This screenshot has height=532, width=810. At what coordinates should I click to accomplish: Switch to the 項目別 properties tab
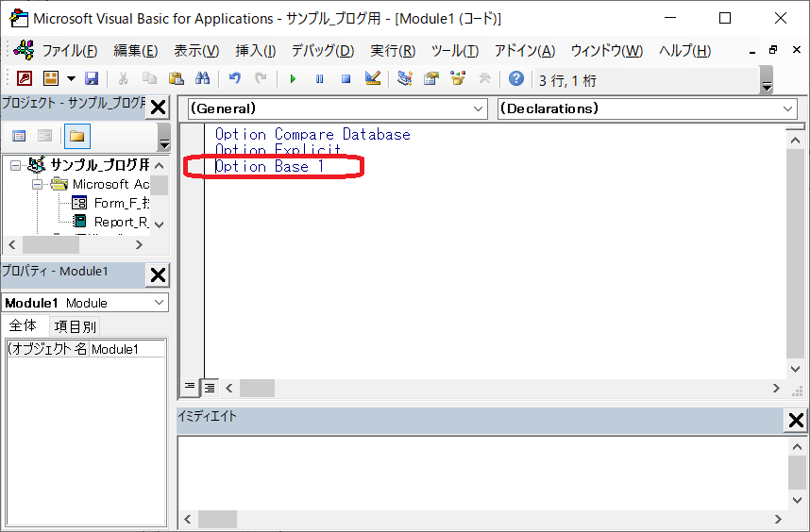pos(76,327)
